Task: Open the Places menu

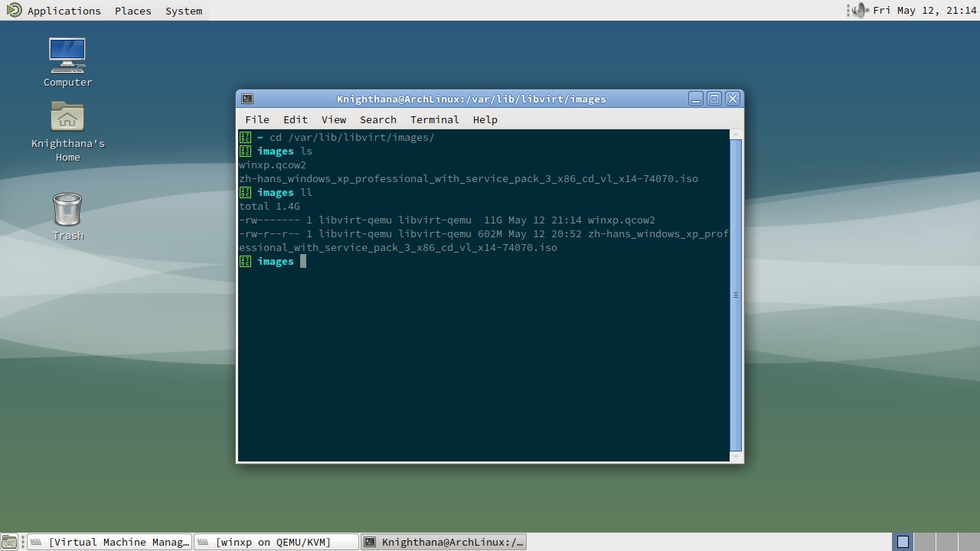Action: point(133,11)
